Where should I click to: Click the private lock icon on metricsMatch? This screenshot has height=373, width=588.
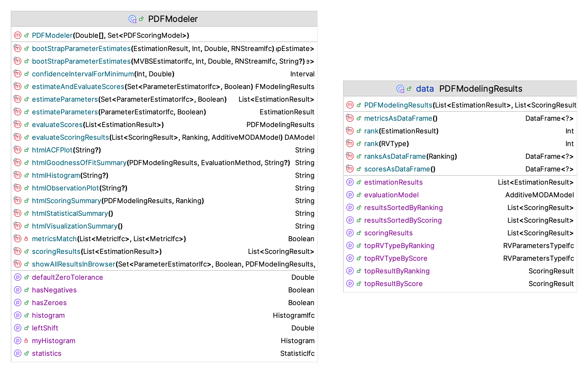coord(26,239)
